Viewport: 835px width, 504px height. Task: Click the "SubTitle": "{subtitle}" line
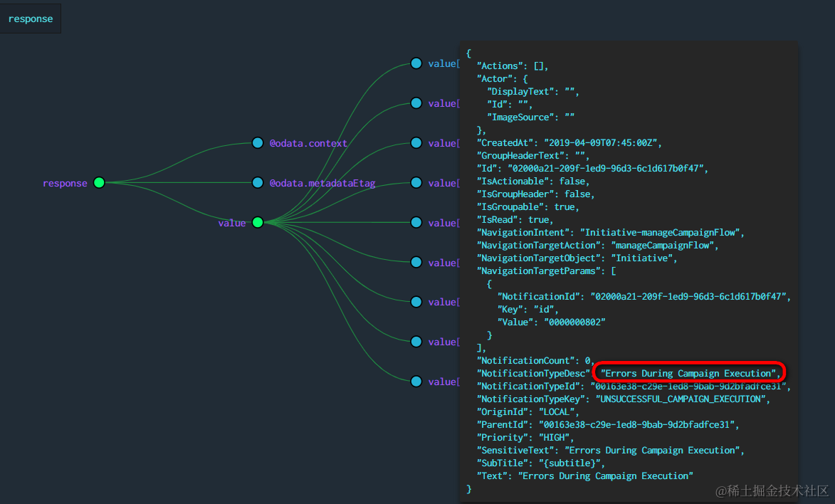[540, 463]
